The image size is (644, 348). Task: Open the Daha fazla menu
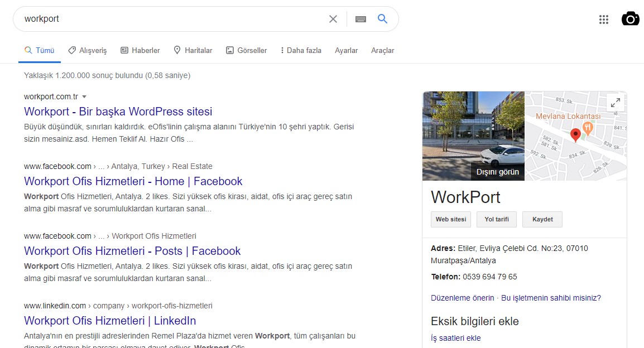(301, 51)
